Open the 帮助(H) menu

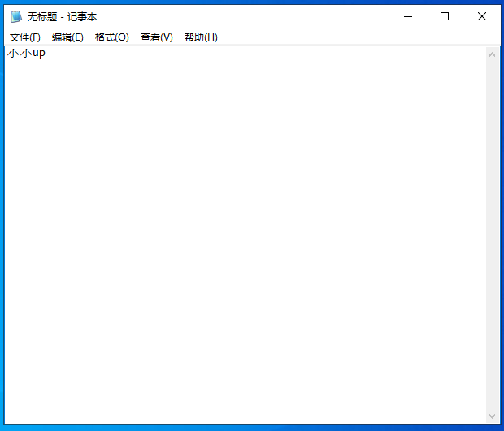(x=201, y=37)
